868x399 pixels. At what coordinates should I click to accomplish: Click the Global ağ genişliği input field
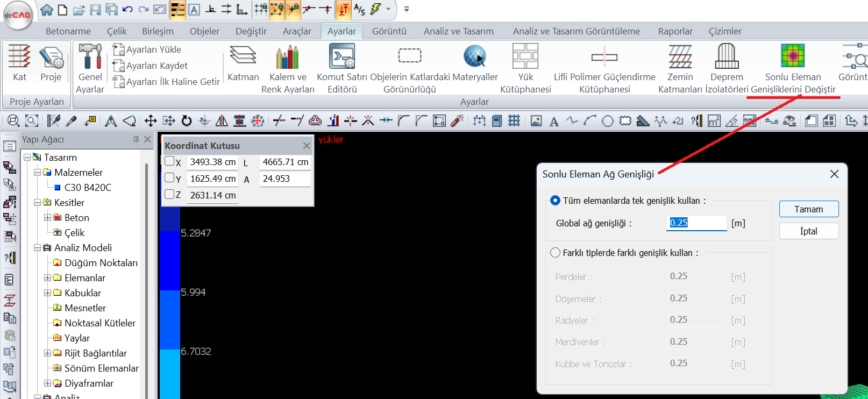pos(696,223)
